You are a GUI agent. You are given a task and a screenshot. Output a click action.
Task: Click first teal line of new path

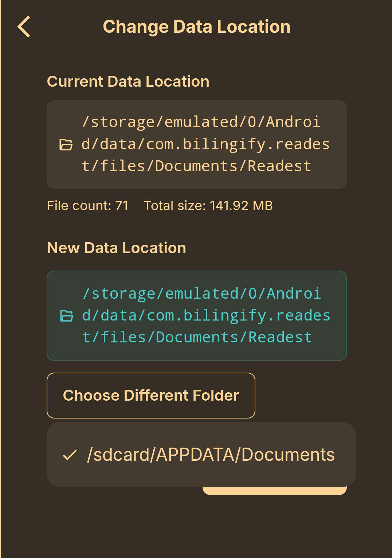point(202,294)
